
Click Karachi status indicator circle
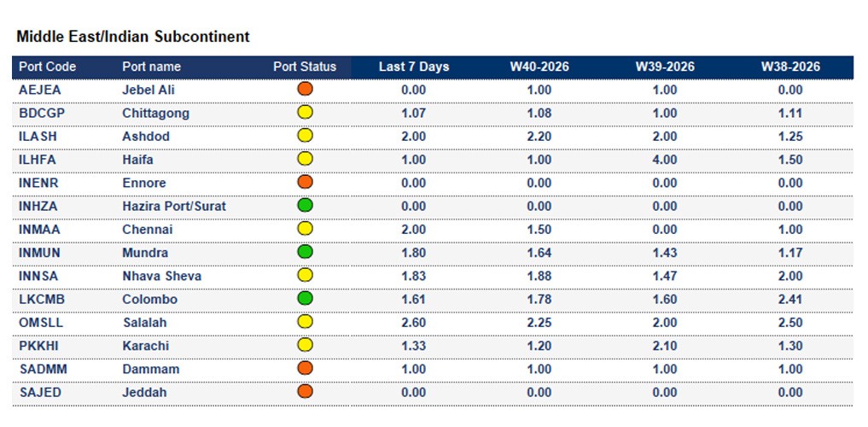pos(305,345)
